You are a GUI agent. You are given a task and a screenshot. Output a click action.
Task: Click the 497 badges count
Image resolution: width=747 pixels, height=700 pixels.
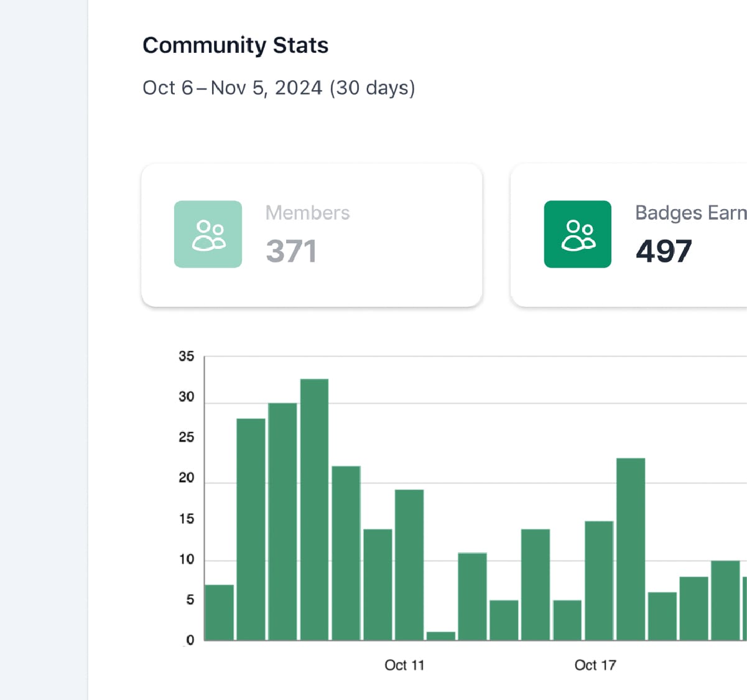(663, 251)
